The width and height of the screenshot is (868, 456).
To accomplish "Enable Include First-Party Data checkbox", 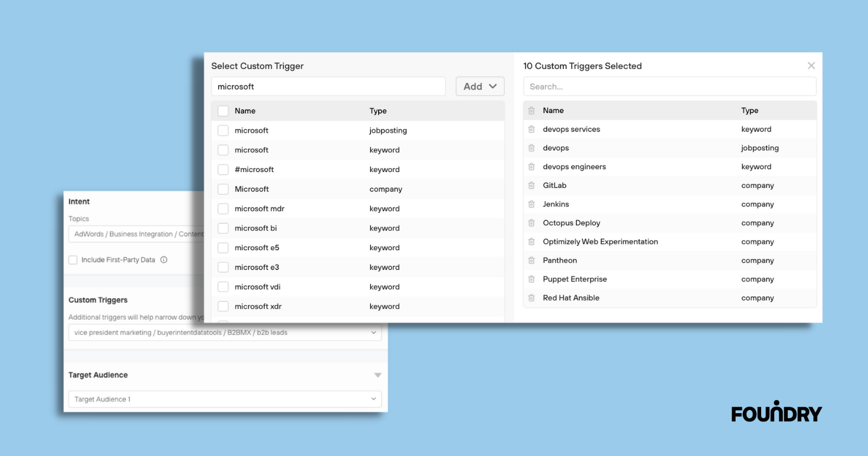I will click(x=73, y=260).
